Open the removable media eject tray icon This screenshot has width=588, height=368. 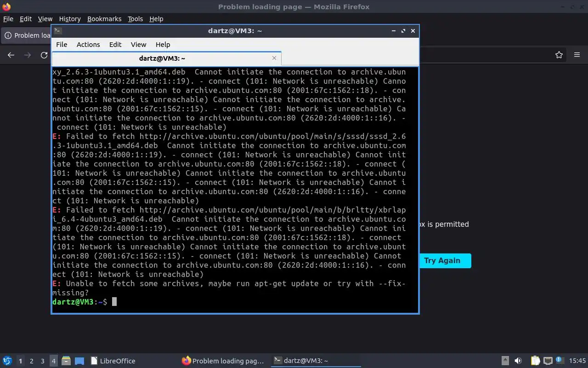(x=505, y=361)
